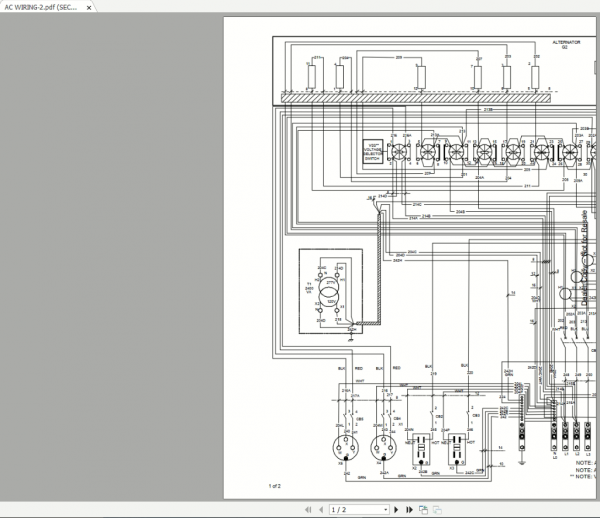The image size is (600, 518).
Task: Click the VSS voltage selector switch box
Action: pyautogui.click(x=372, y=151)
